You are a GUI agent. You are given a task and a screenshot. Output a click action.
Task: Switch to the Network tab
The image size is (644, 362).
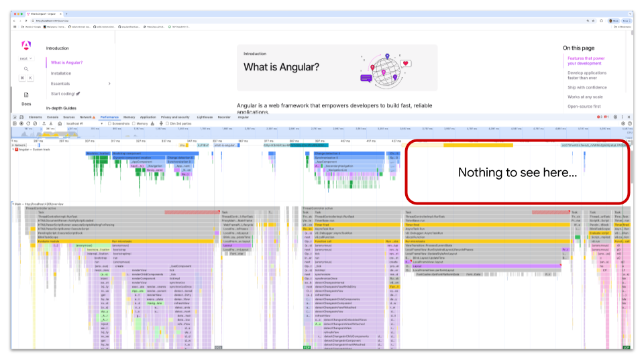pyautogui.click(x=86, y=117)
